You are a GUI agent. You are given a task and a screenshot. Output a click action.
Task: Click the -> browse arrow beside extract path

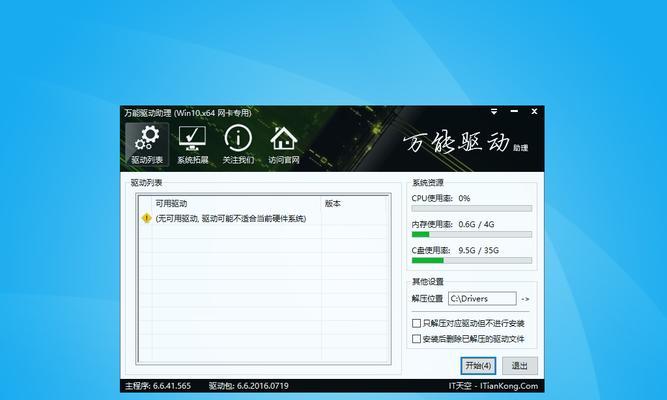pyautogui.click(x=525, y=299)
